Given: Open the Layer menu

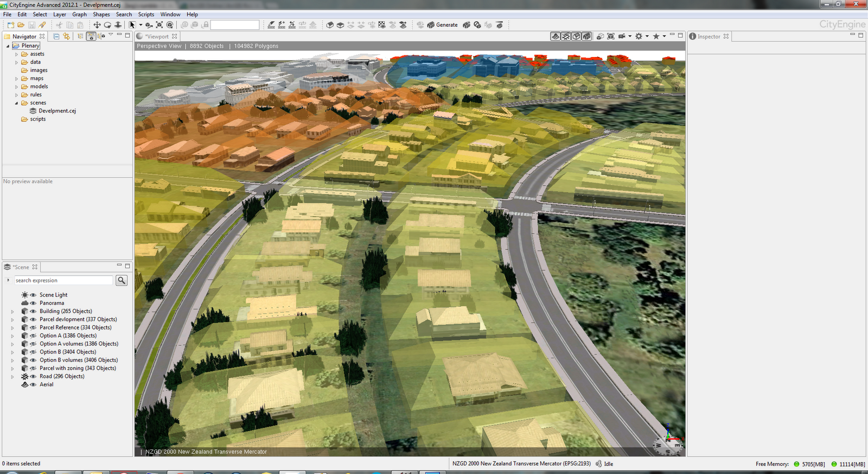Looking at the screenshot, I should (x=60, y=15).
